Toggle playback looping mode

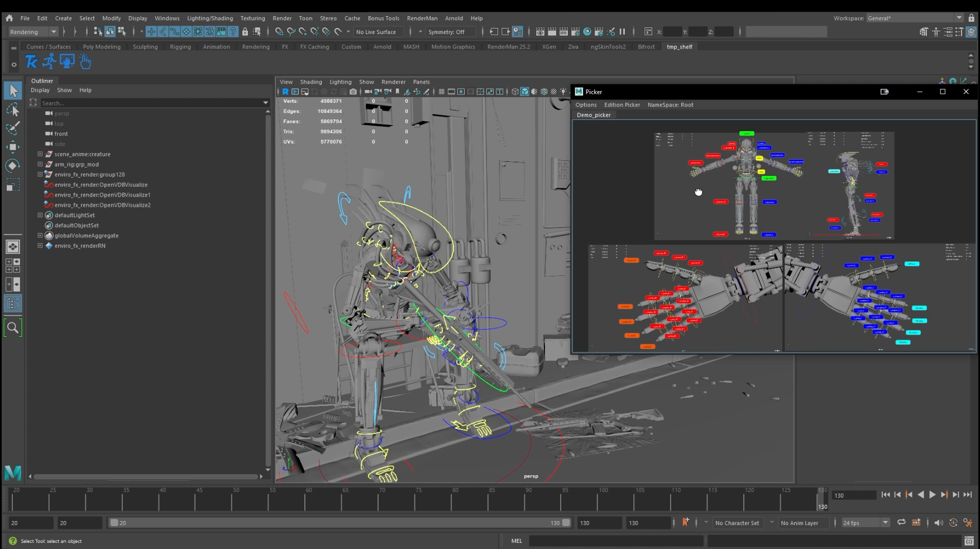[901, 523]
